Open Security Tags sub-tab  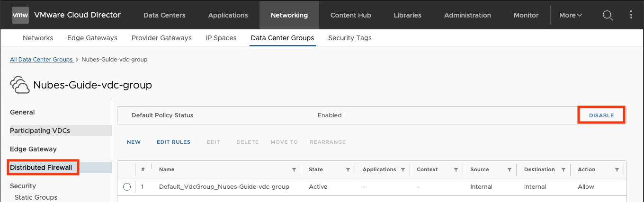tap(350, 38)
